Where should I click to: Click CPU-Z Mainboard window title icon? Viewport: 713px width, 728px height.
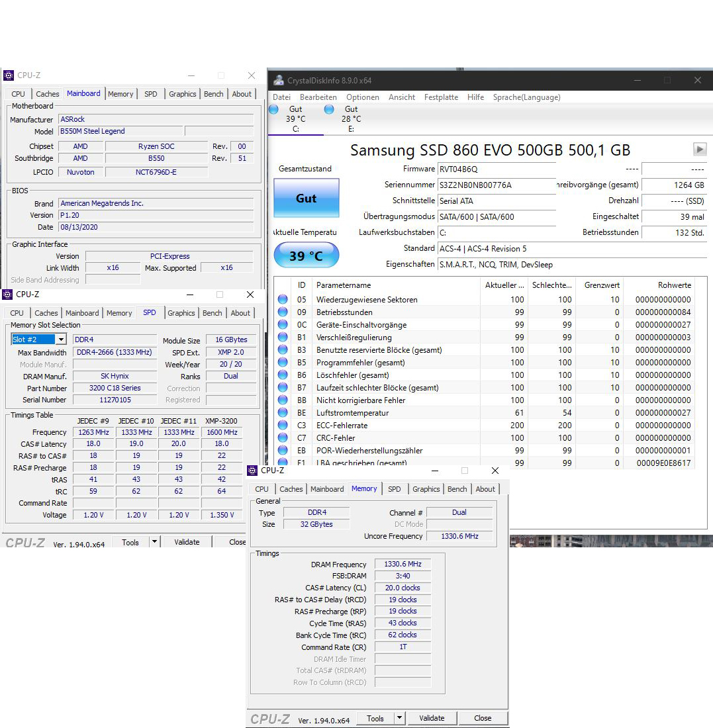tap(9, 75)
